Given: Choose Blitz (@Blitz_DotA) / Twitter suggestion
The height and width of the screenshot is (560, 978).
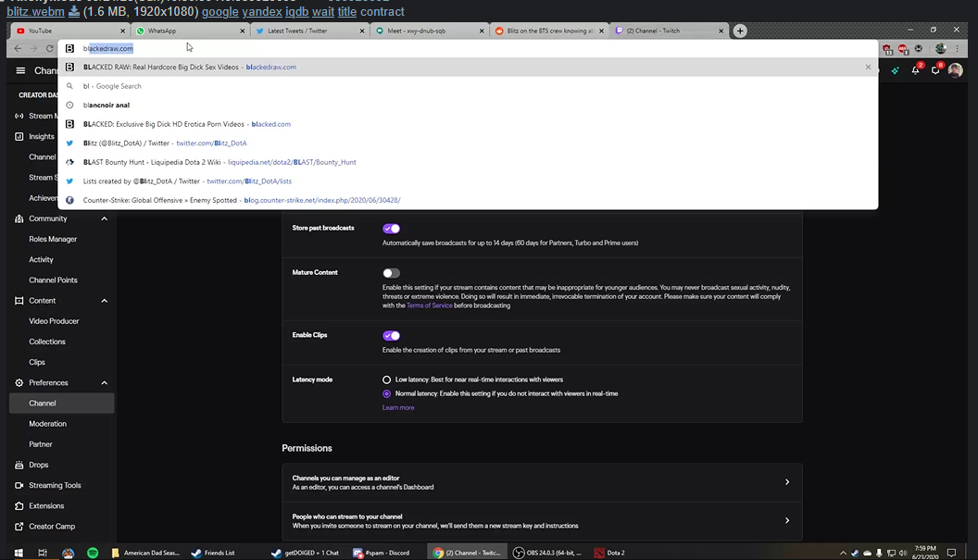Looking at the screenshot, I should click(468, 143).
